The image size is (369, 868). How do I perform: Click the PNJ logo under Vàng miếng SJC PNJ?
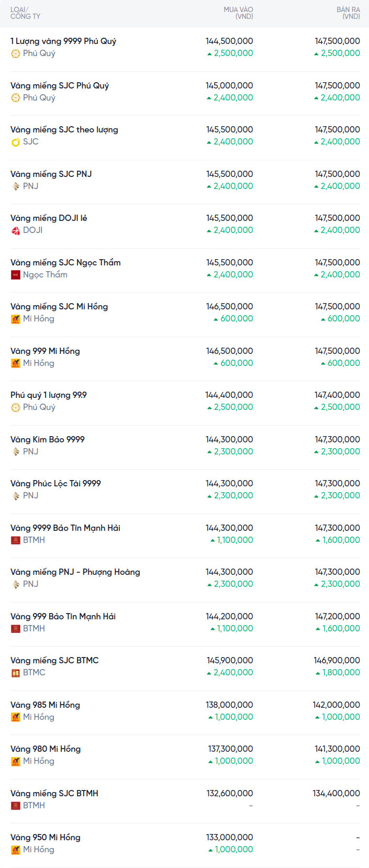pos(16,186)
